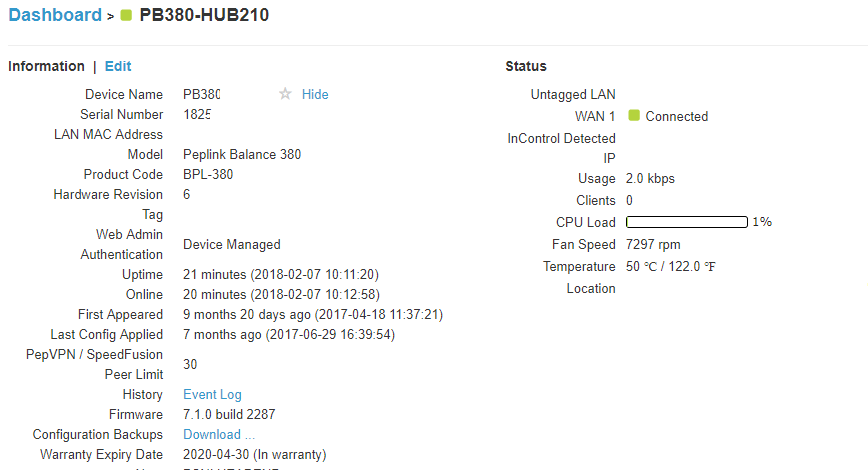Click the green online status square beside PB380-HUB210
Screen dimensions: 868x470
pyautogui.click(x=126, y=15)
